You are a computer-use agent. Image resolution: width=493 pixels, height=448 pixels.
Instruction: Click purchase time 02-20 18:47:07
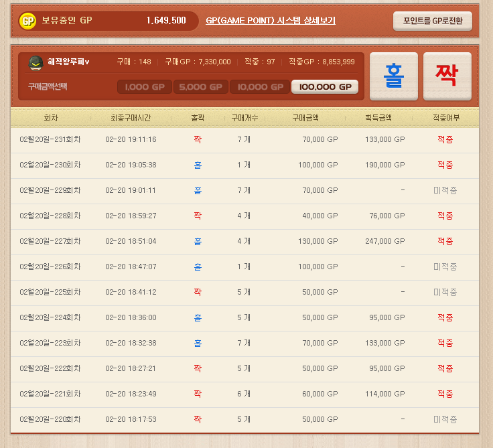click(131, 267)
